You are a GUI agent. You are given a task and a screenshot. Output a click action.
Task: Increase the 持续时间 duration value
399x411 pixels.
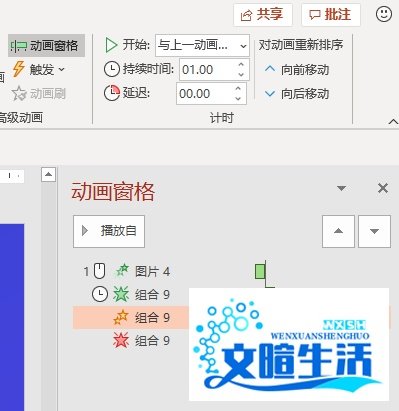(241, 65)
